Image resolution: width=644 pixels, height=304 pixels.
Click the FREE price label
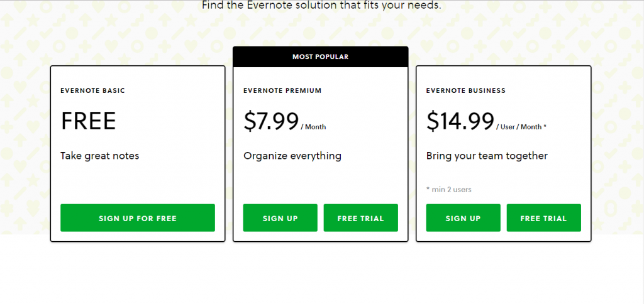88,121
